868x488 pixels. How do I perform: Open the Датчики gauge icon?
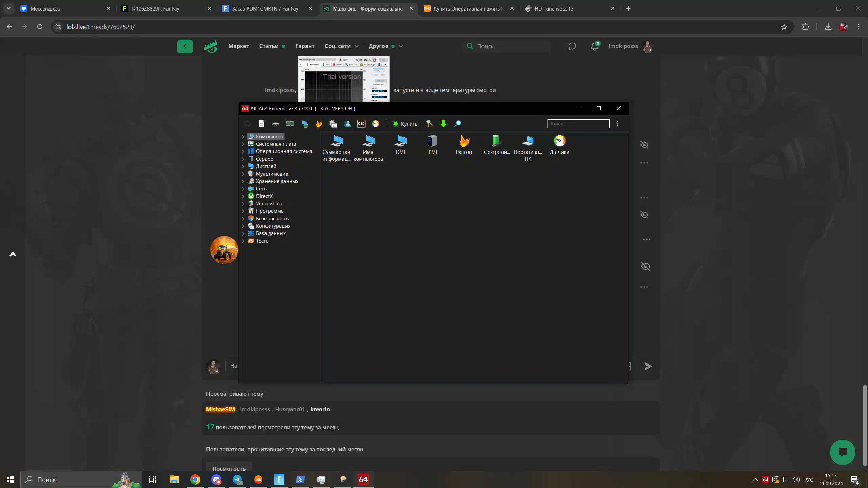click(559, 145)
